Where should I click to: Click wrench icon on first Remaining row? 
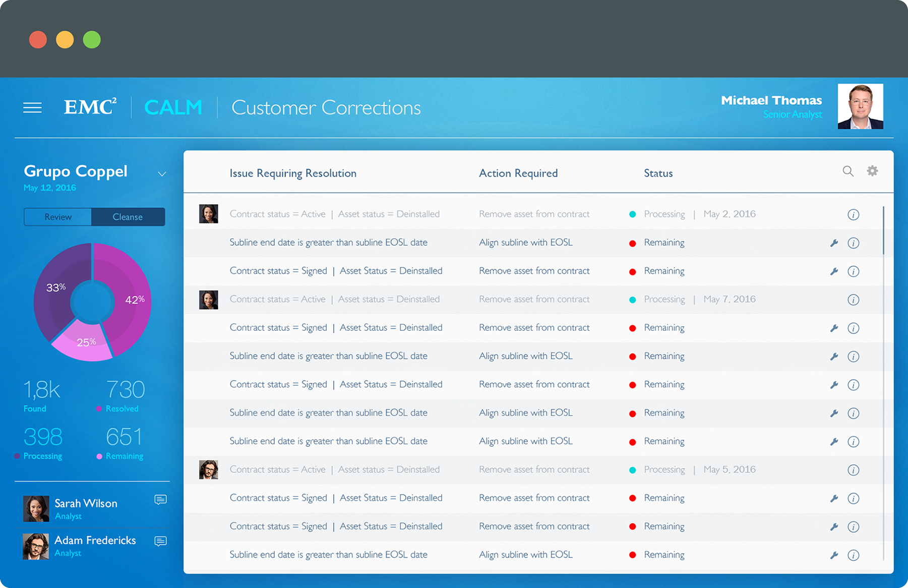[834, 243]
